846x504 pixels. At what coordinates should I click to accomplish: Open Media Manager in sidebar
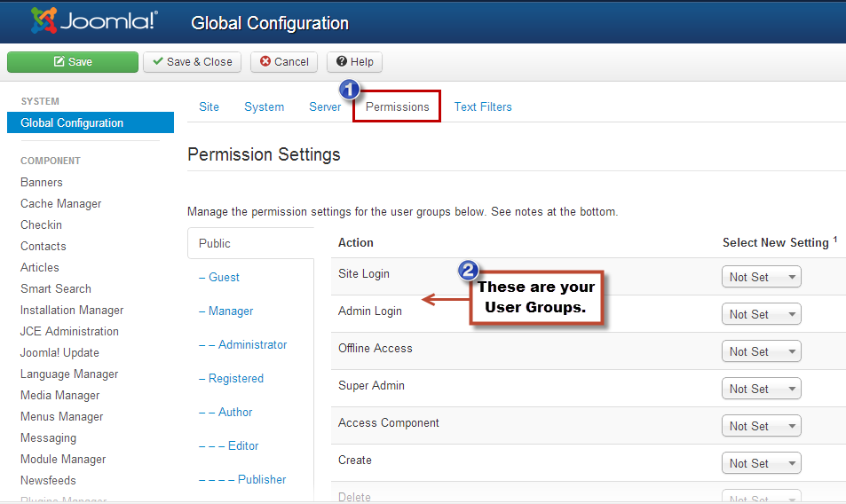[x=59, y=395]
